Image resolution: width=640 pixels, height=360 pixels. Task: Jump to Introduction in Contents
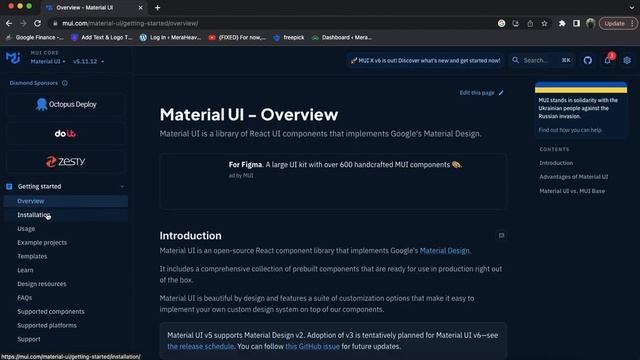(556, 163)
